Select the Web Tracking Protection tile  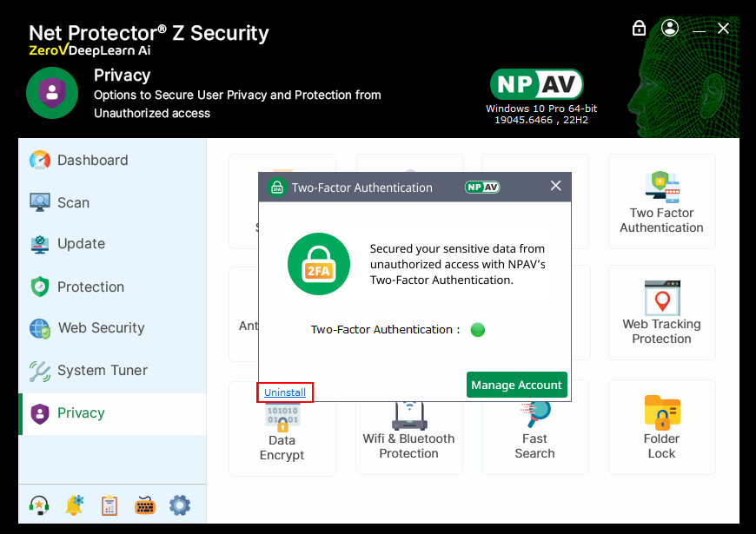click(x=661, y=313)
